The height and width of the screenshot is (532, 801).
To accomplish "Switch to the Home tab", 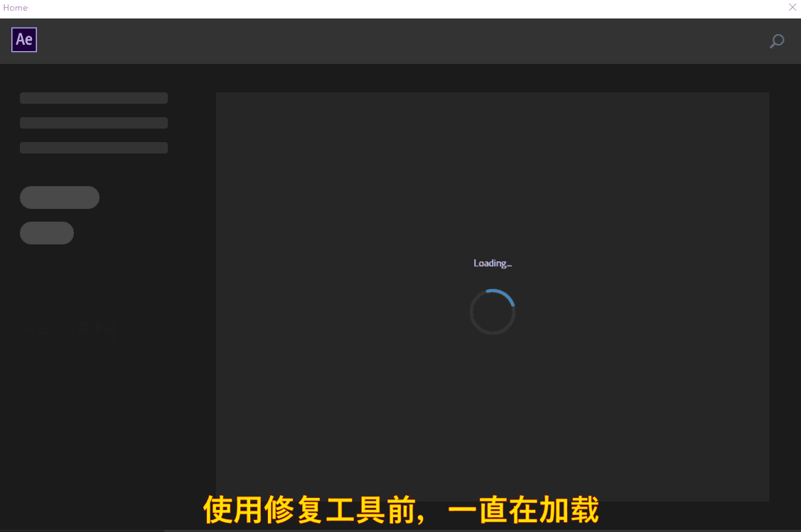I will pyautogui.click(x=15, y=8).
